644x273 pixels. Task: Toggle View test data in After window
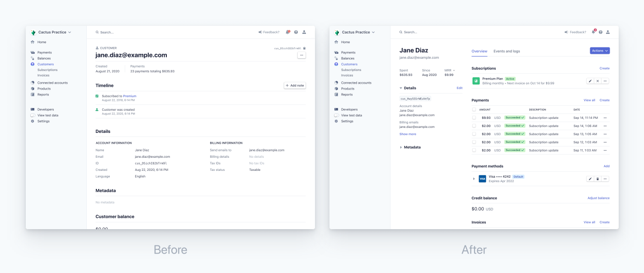(337, 115)
